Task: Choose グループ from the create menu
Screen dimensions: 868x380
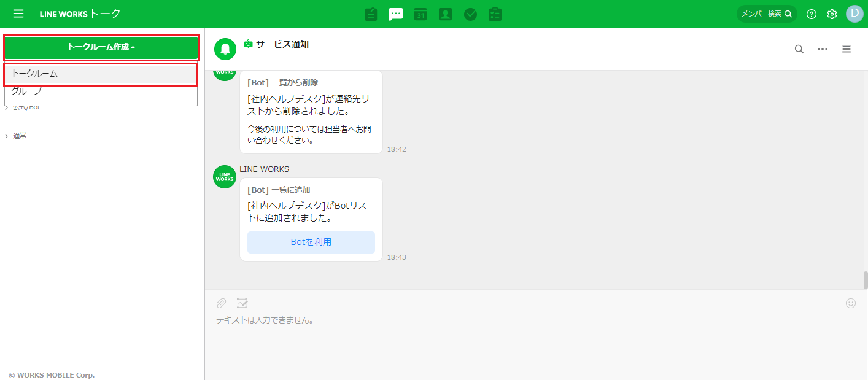Action: coord(101,91)
